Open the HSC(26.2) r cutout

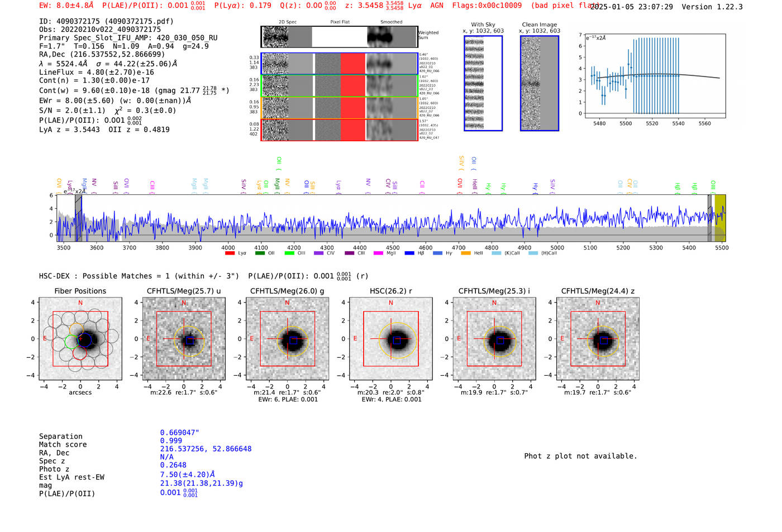[390, 339]
